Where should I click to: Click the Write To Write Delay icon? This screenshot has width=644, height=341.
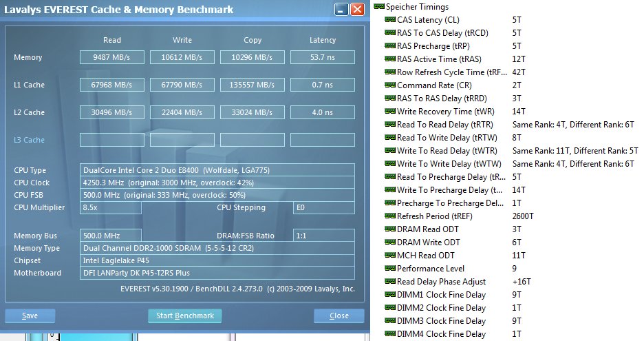point(389,164)
